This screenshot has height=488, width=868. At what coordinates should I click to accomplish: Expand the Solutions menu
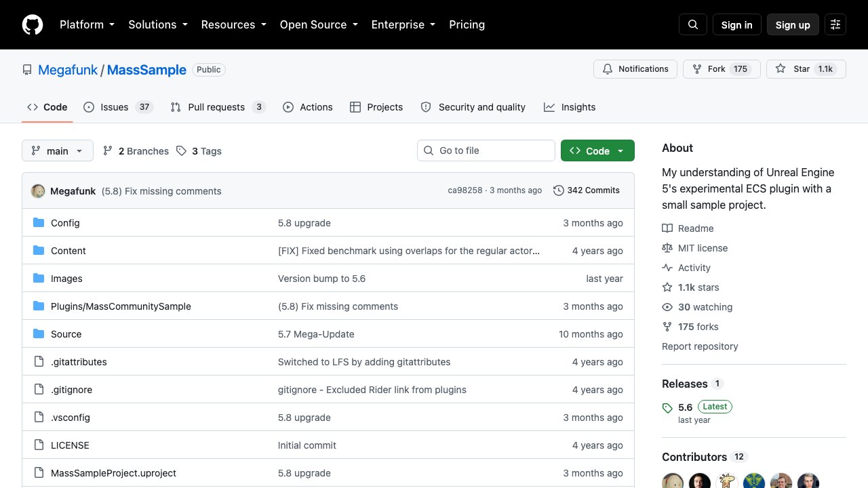158,24
